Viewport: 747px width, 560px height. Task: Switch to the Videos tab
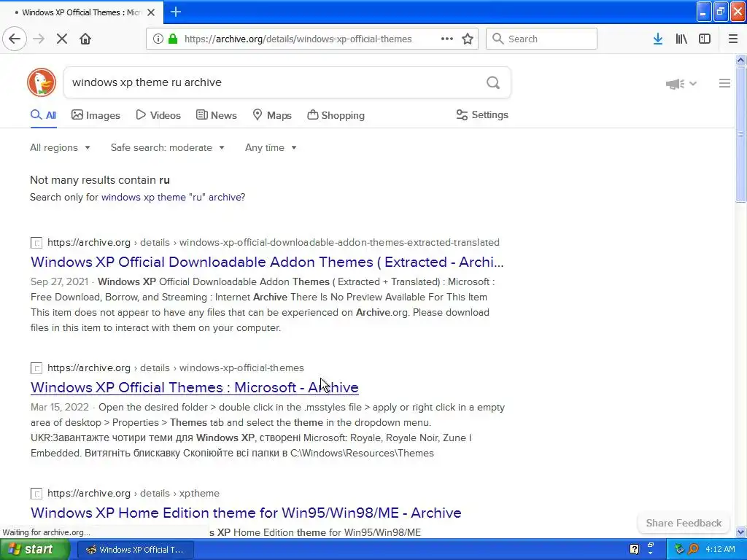158,115
